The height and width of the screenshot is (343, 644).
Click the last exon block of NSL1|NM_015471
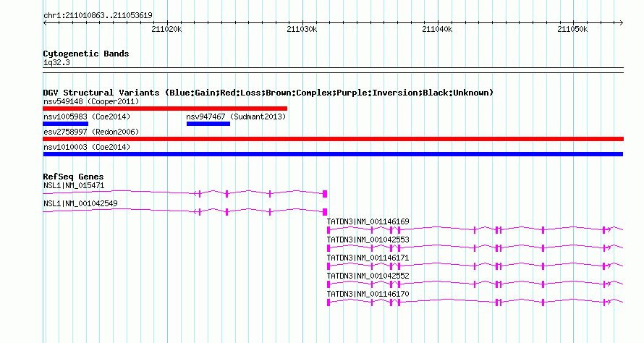(x=325, y=194)
